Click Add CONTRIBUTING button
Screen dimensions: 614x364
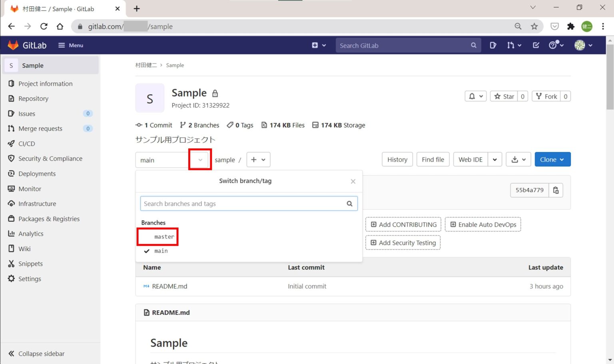point(403,224)
